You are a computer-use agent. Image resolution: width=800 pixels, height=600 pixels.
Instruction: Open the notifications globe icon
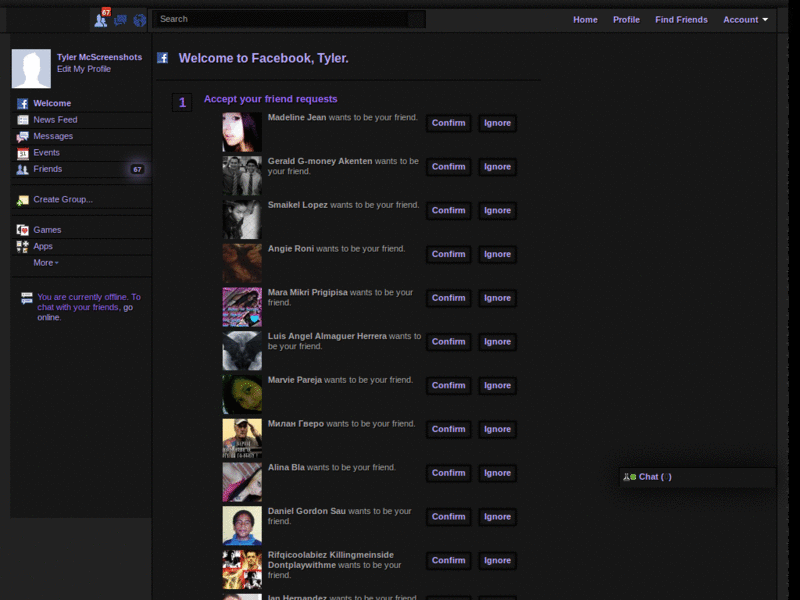coord(139,20)
